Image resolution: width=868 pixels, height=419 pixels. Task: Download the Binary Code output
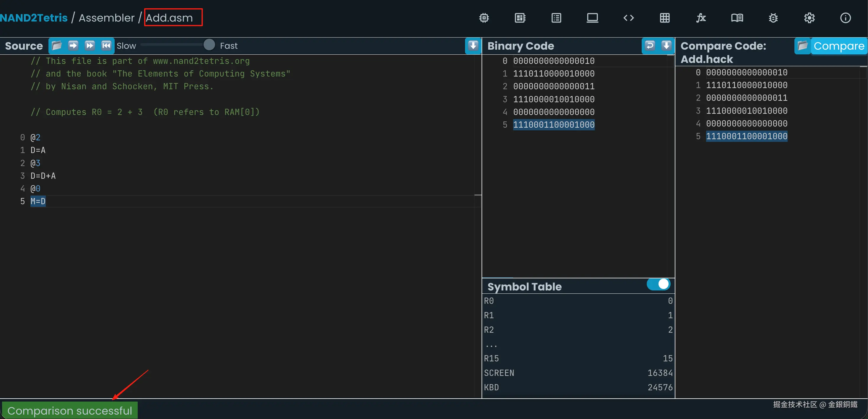click(666, 46)
